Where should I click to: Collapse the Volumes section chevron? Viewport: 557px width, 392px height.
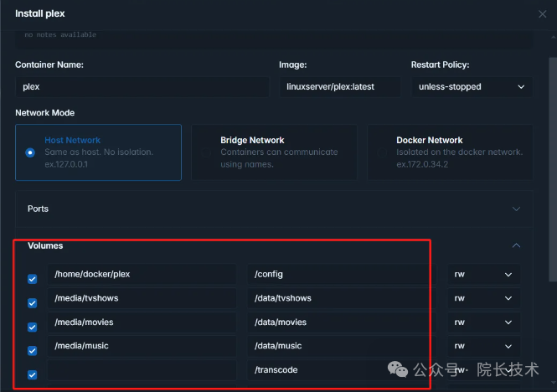[516, 245]
